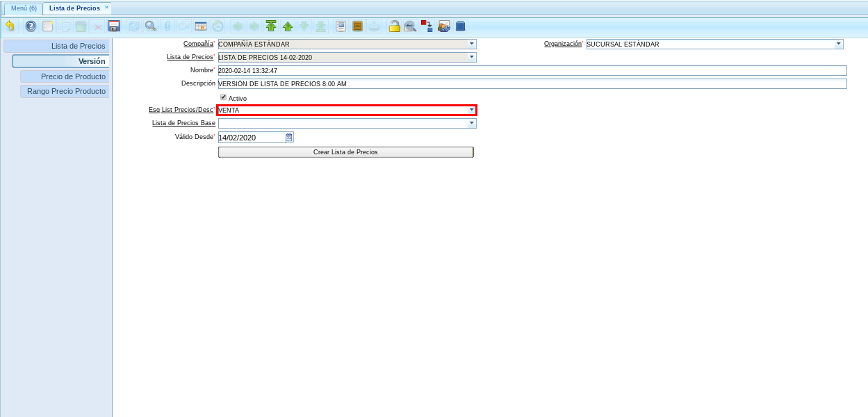Click the Crear Lista de Precios button
The image size is (868, 417).
[345, 152]
